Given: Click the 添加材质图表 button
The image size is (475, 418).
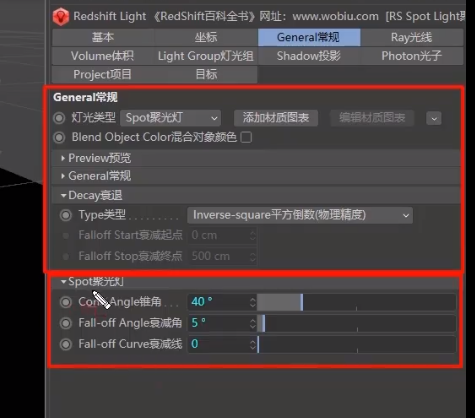Looking at the screenshot, I should 276,118.
